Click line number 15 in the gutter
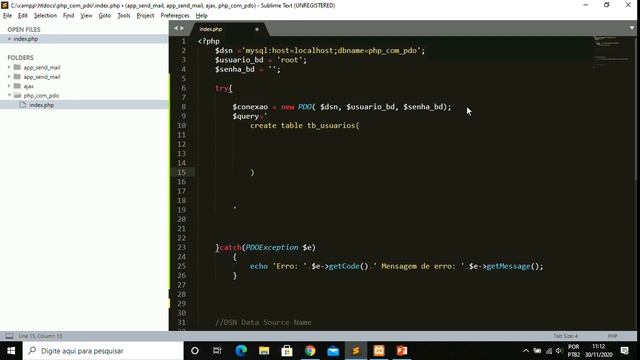 point(182,172)
